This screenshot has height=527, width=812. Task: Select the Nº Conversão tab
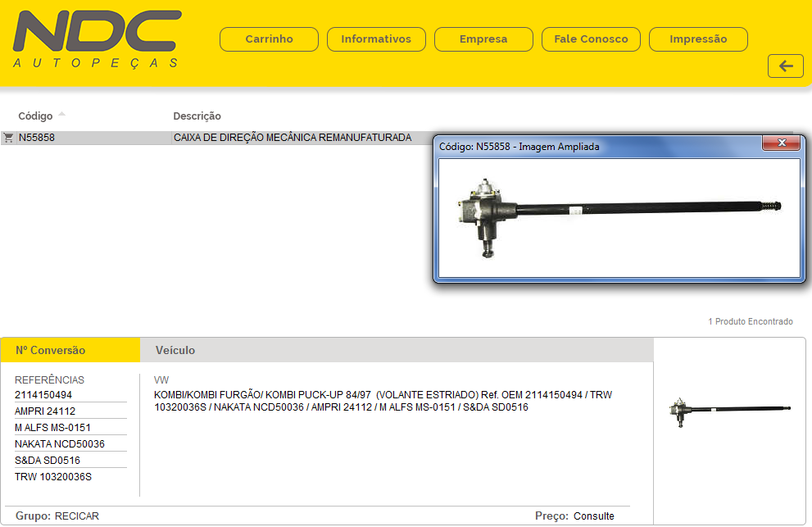tap(50, 350)
